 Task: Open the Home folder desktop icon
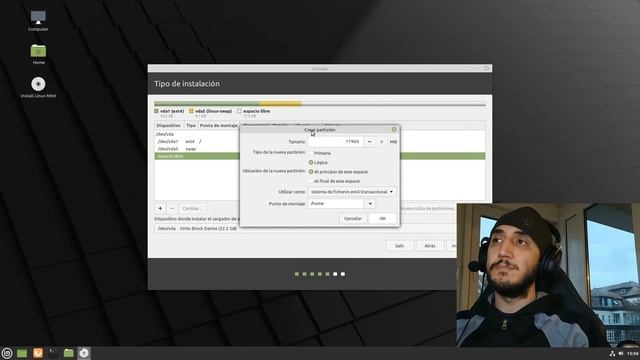(x=38, y=54)
